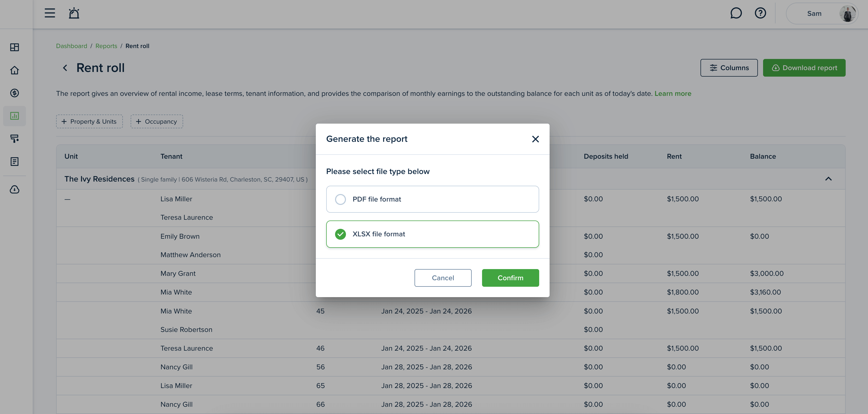868x414 pixels.
Task: Open the help question mark icon
Action: 760,13
